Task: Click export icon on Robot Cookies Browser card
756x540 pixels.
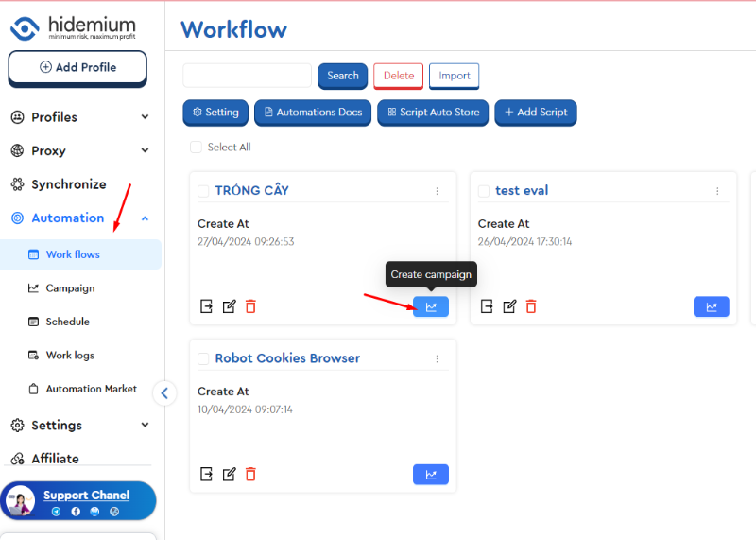Action: tap(206, 474)
